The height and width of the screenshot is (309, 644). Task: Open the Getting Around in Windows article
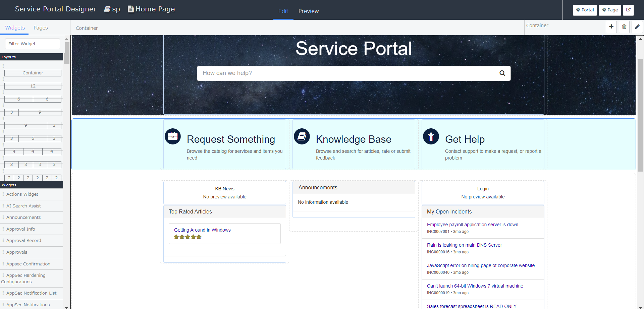(202, 230)
